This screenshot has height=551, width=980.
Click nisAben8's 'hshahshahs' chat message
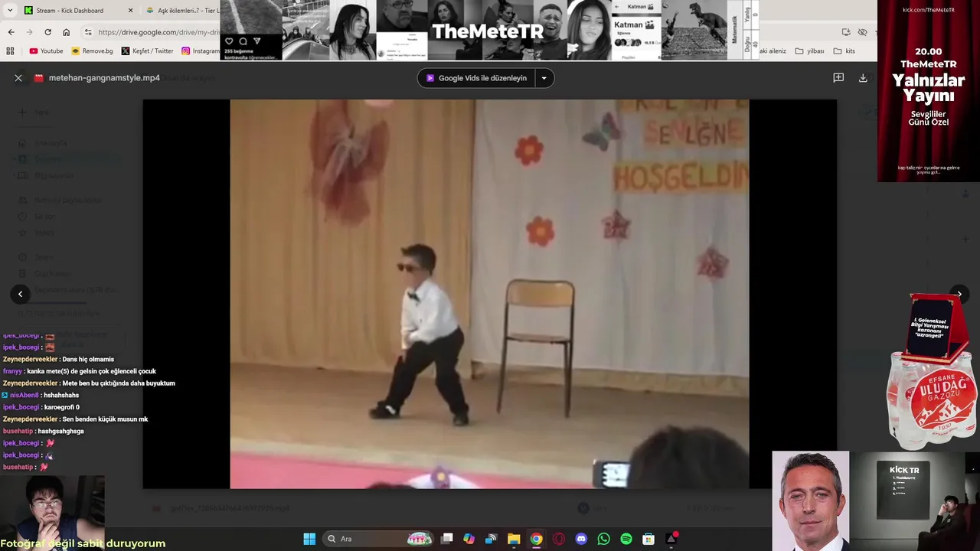point(41,396)
